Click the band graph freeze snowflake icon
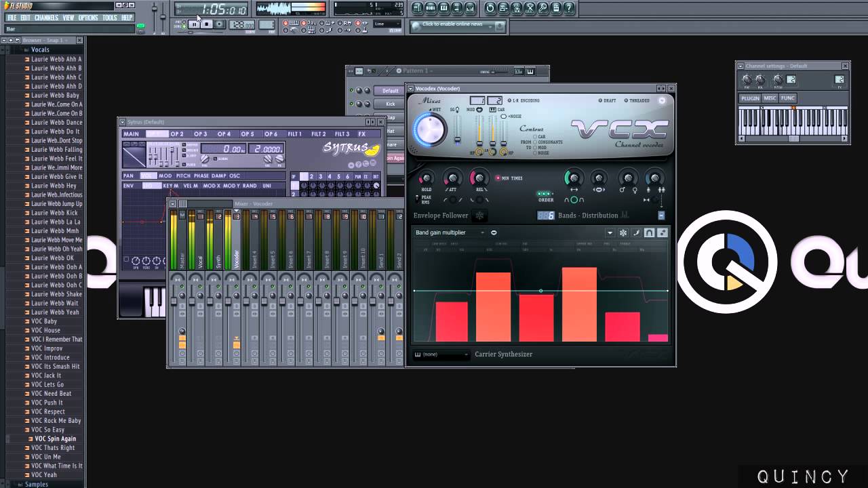This screenshot has height=488, width=868. coord(623,232)
